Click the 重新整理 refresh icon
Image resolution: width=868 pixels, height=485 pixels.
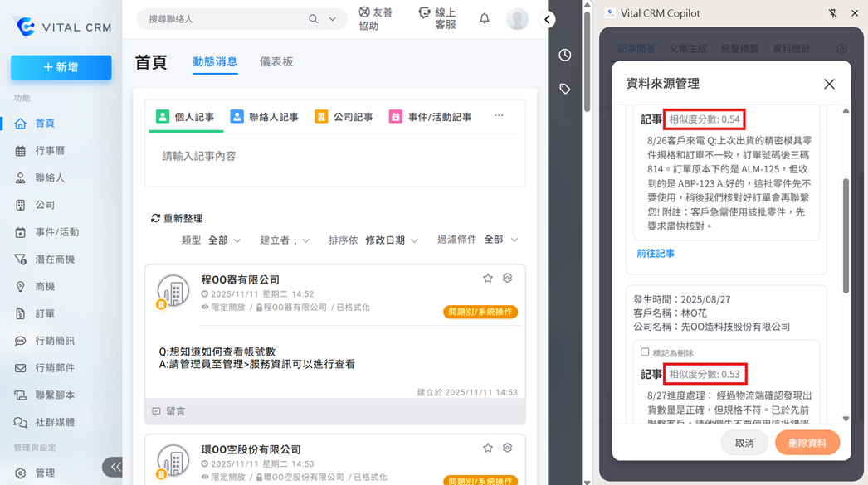[155, 218]
